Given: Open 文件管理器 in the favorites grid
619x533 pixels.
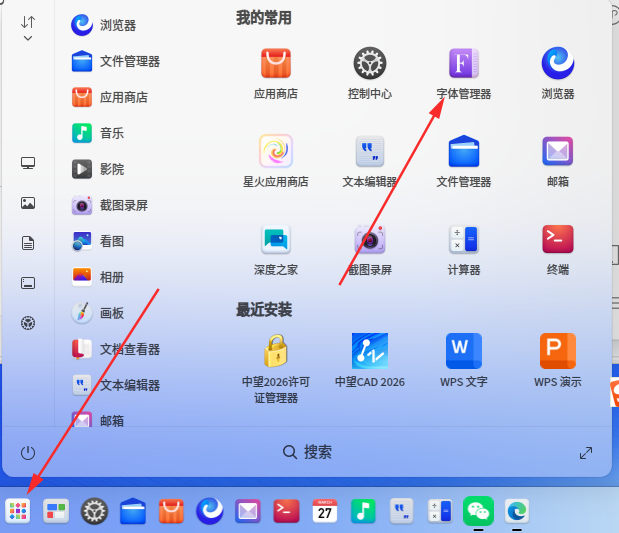Looking at the screenshot, I should coord(463,161).
